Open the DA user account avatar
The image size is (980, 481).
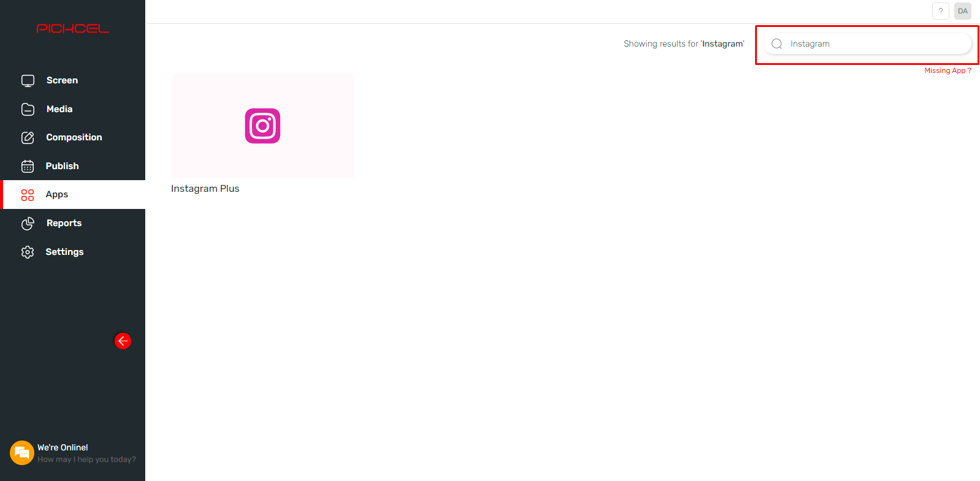coord(963,11)
